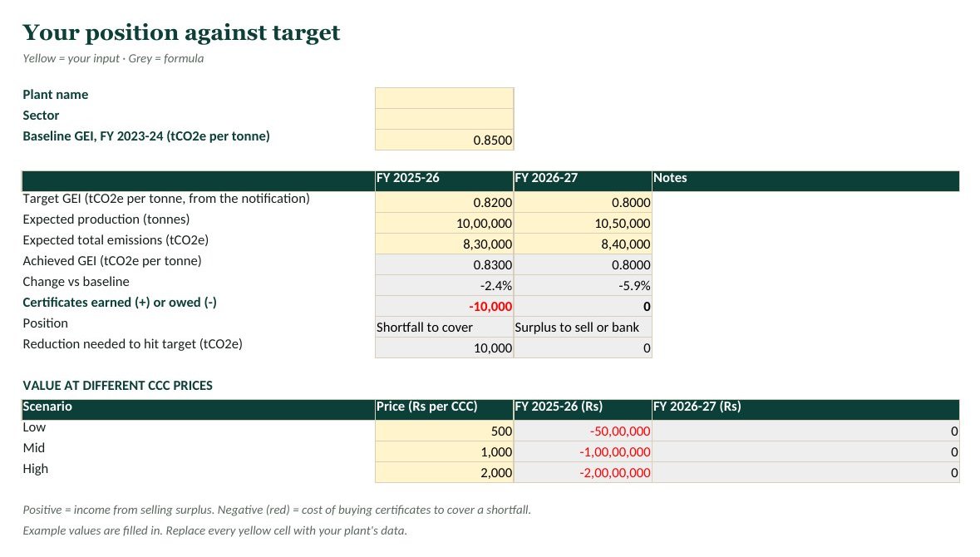Click the 'Certificates earned (+) or owed (-)' label
Screen dimensions: 980x557
click(120, 302)
